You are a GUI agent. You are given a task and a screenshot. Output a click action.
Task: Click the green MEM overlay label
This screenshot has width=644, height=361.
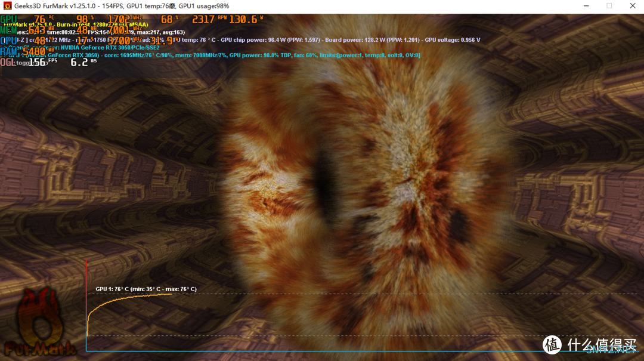pos(9,30)
